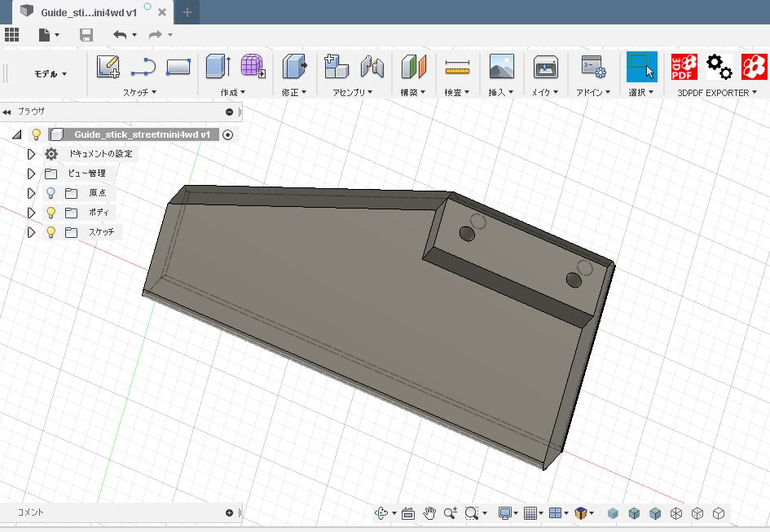Select the Press Pull modify tool
Screen dimensions: 770x532
tap(295, 66)
